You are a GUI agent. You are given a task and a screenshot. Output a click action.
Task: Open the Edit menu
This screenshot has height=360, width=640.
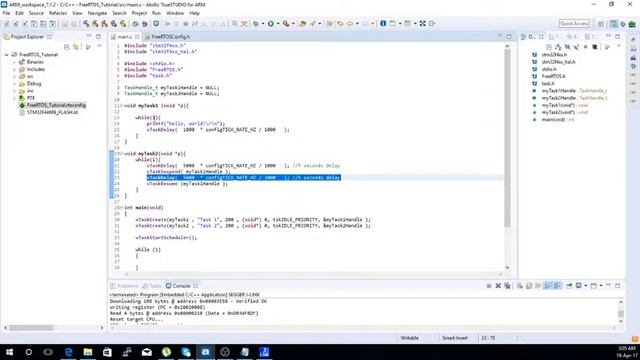tap(19, 13)
